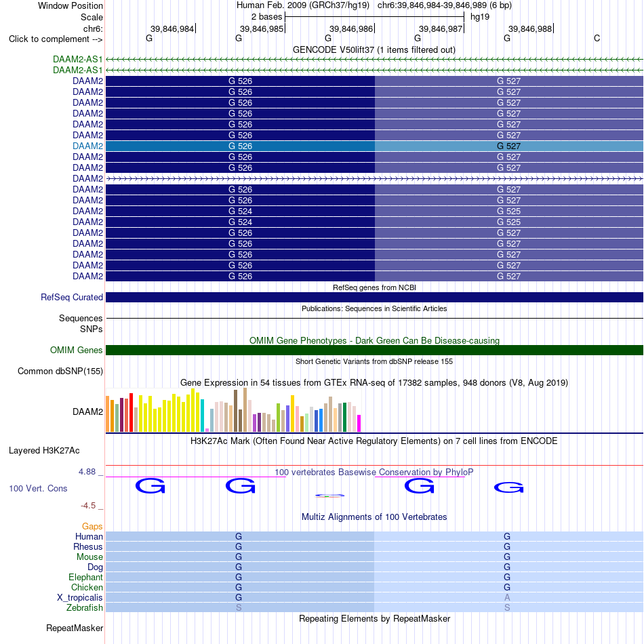Click the 'RefSeq Curated' track label

pyautogui.click(x=71, y=297)
